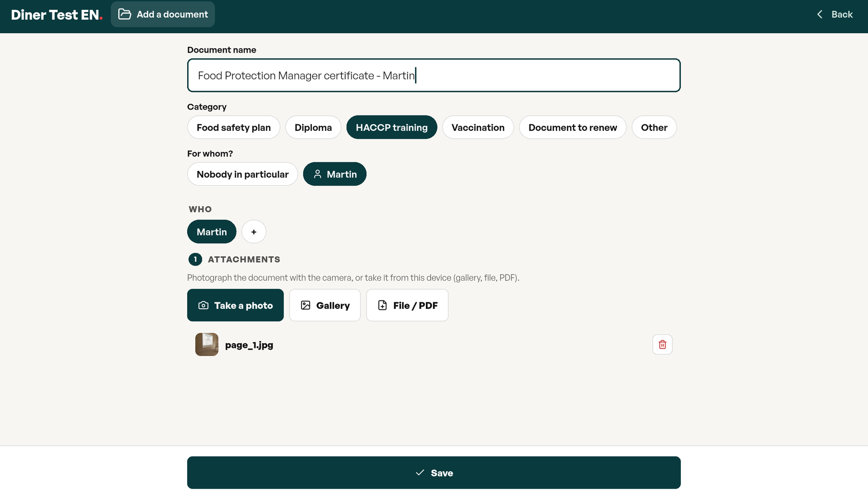Viewport: 868px width, 495px height.
Task: Open the page_1.jpg thumbnail preview
Action: pyautogui.click(x=207, y=345)
